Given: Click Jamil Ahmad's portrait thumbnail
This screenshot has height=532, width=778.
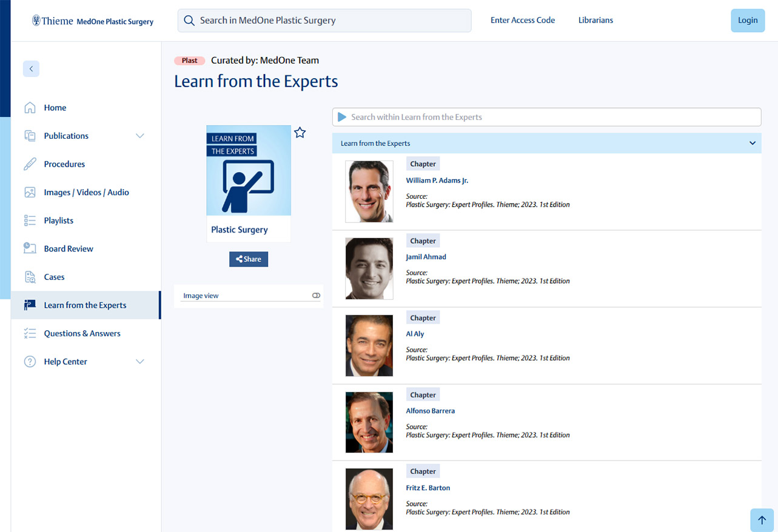Looking at the screenshot, I should pos(369,268).
